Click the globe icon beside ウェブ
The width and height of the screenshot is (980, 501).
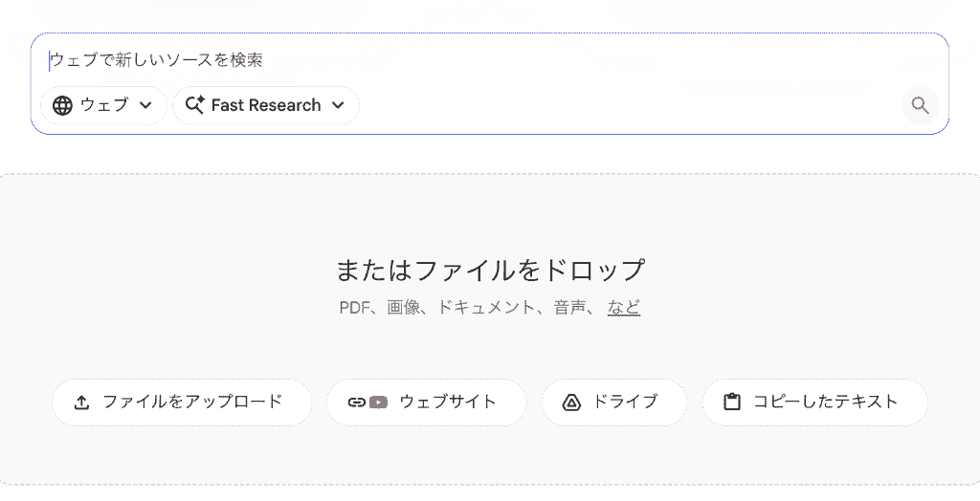click(62, 105)
